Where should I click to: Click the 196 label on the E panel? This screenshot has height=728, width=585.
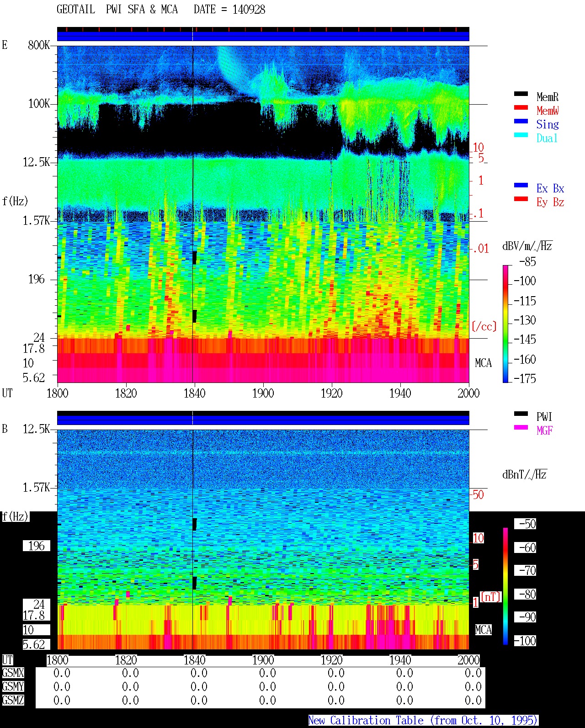click(x=37, y=279)
